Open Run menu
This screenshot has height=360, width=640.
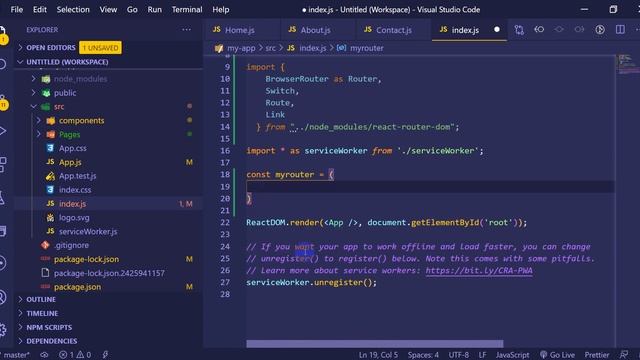154,9
